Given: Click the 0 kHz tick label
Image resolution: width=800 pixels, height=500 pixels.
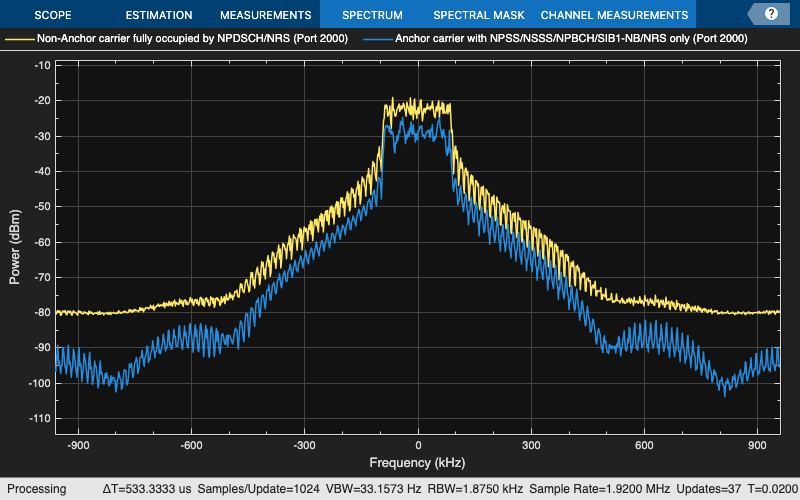Looking at the screenshot, I should pos(418,445).
